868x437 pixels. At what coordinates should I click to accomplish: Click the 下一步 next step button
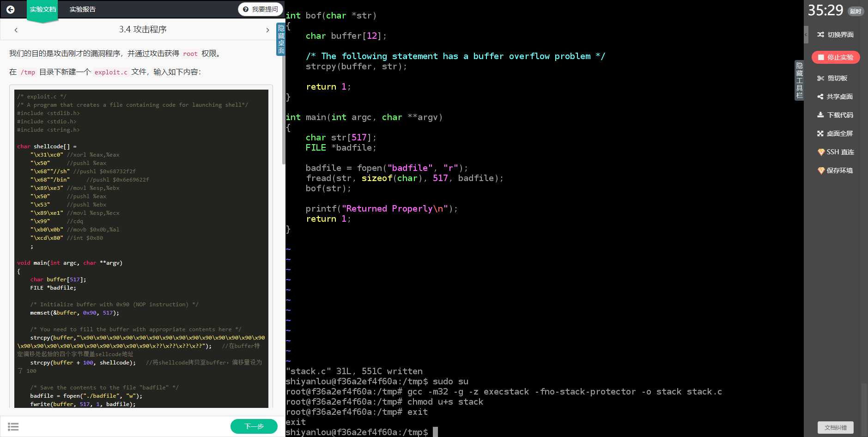[254, 426]
